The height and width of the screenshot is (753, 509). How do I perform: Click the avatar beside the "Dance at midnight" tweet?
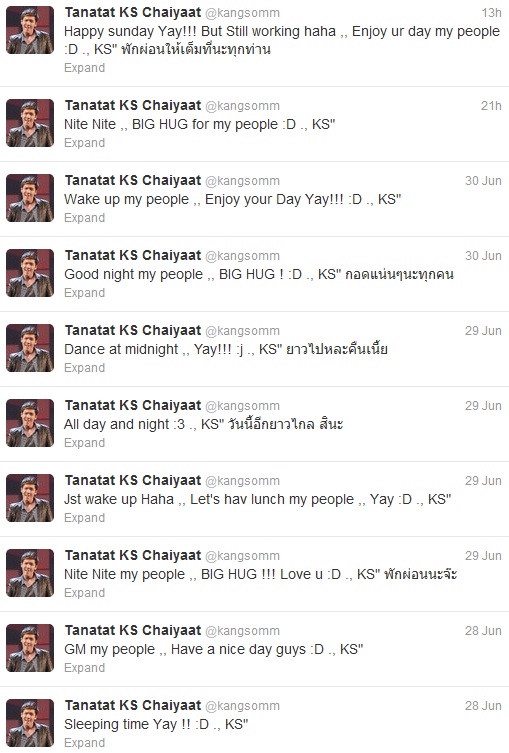30,348
